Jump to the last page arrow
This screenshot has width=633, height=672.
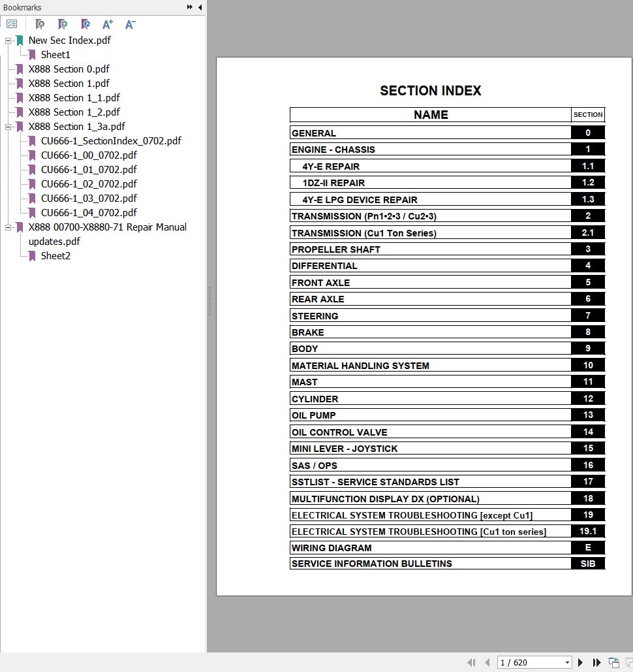click(x=596, y=662)
